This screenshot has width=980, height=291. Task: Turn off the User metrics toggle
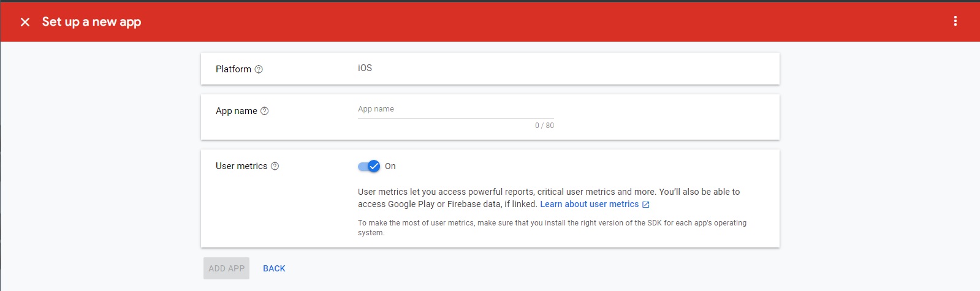369,166
